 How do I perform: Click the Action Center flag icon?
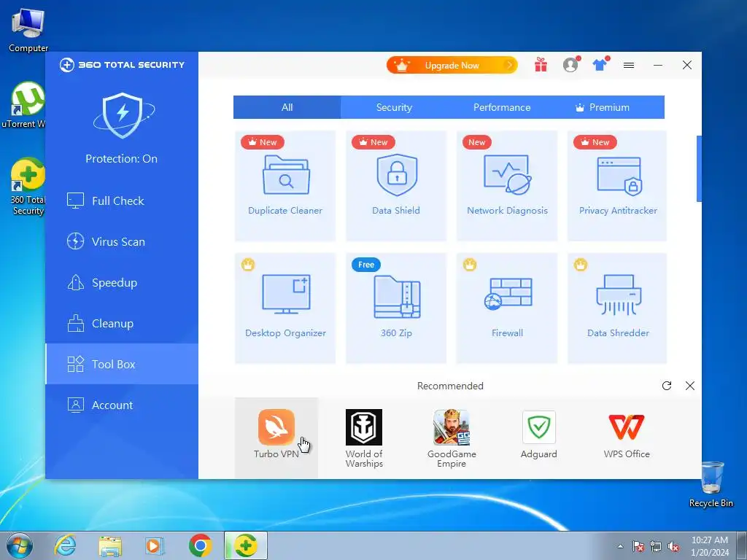638,546
